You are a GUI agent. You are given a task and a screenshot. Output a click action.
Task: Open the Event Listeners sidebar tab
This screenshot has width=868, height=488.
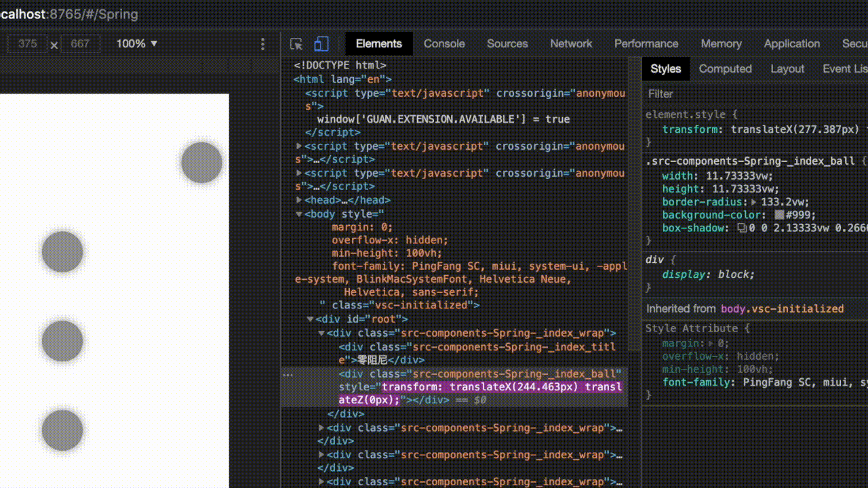845,69
